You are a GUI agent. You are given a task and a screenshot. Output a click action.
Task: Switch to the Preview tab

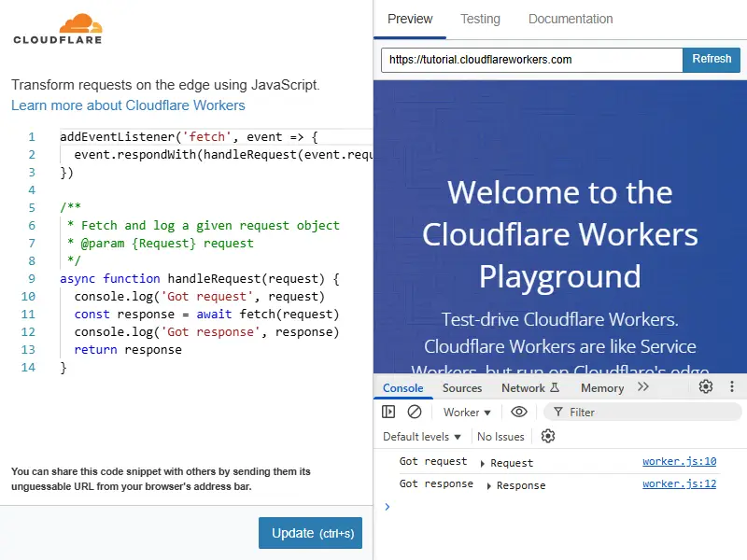[410, 19]
